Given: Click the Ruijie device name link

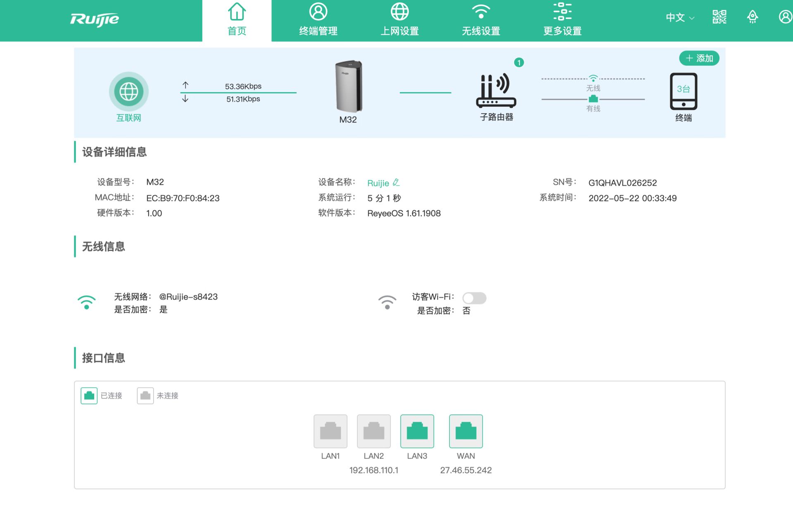Looking at the screenshot, I should 378,183.
